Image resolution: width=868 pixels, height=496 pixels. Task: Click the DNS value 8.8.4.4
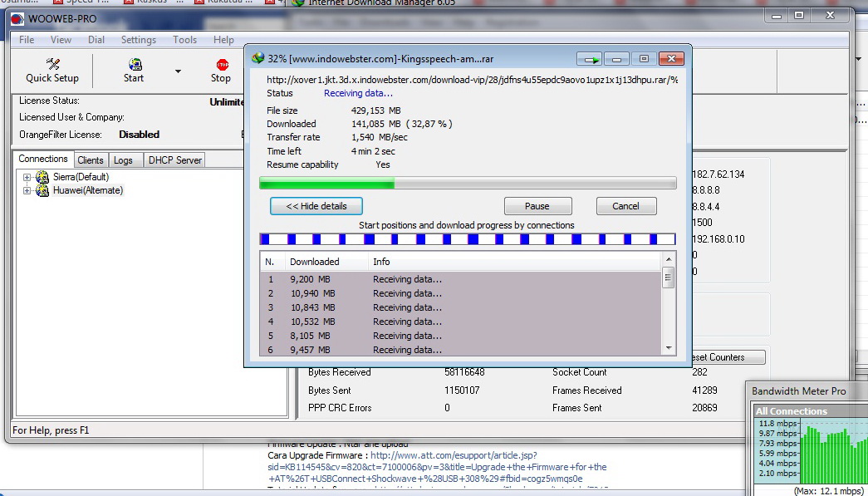[x=706, y=207]
